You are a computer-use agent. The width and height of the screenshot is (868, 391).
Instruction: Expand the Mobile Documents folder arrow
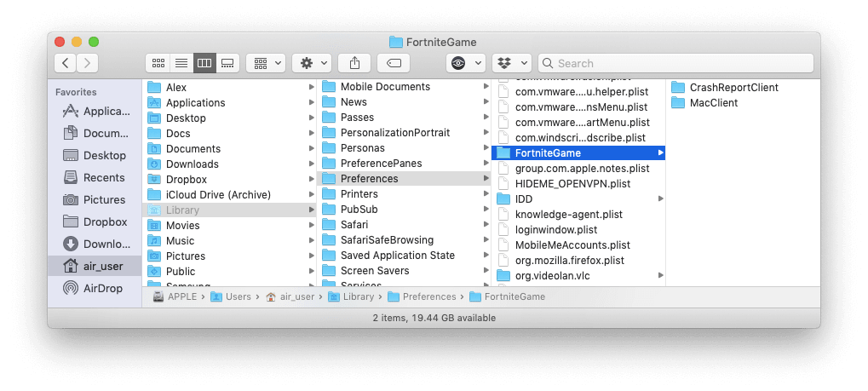click(x=486, y=87)
